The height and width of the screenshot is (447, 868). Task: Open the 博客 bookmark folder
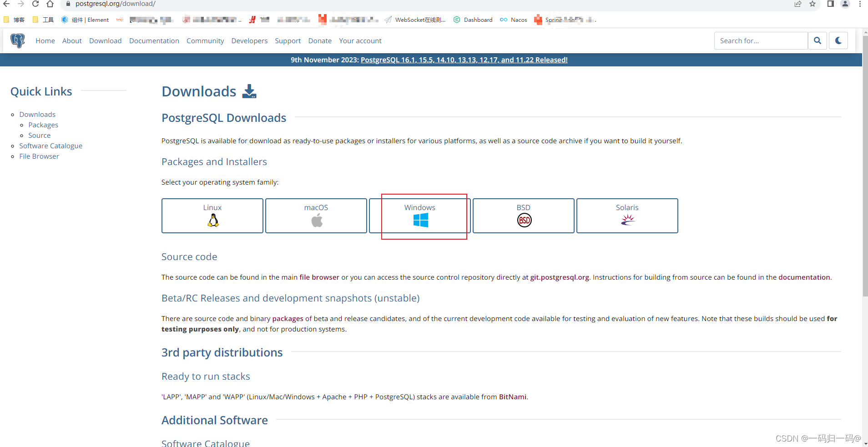[x=14, y=20]
